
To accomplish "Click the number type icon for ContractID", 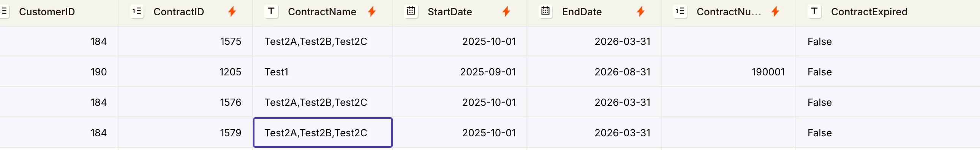I will tap(137, 11).
